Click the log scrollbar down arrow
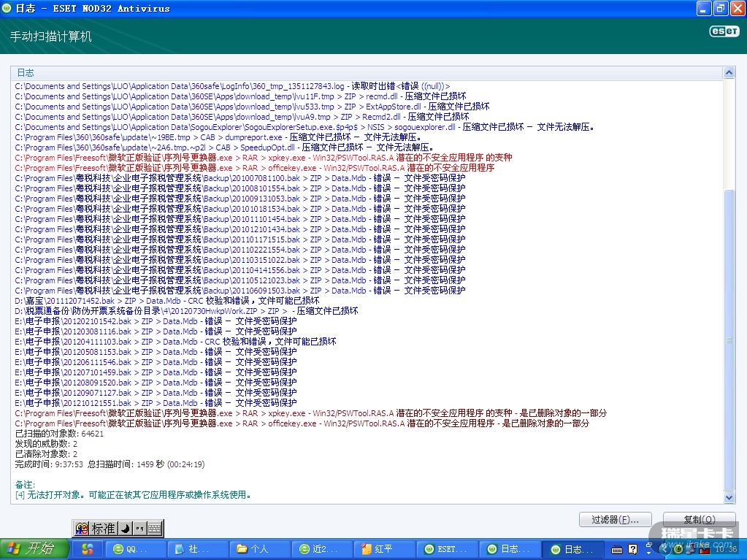This screenshot has height=560, width=747. tap(729, 497)
